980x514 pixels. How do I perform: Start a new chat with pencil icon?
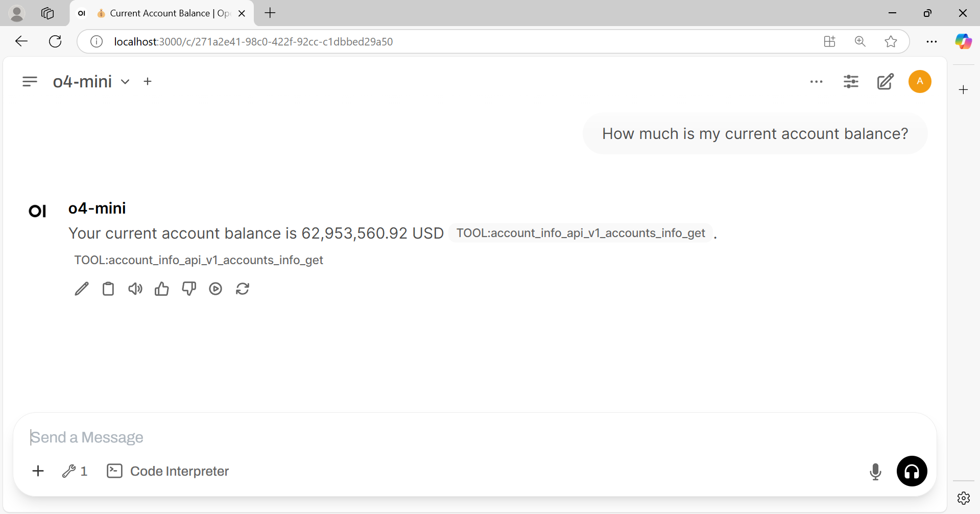[x=885, y=82]
